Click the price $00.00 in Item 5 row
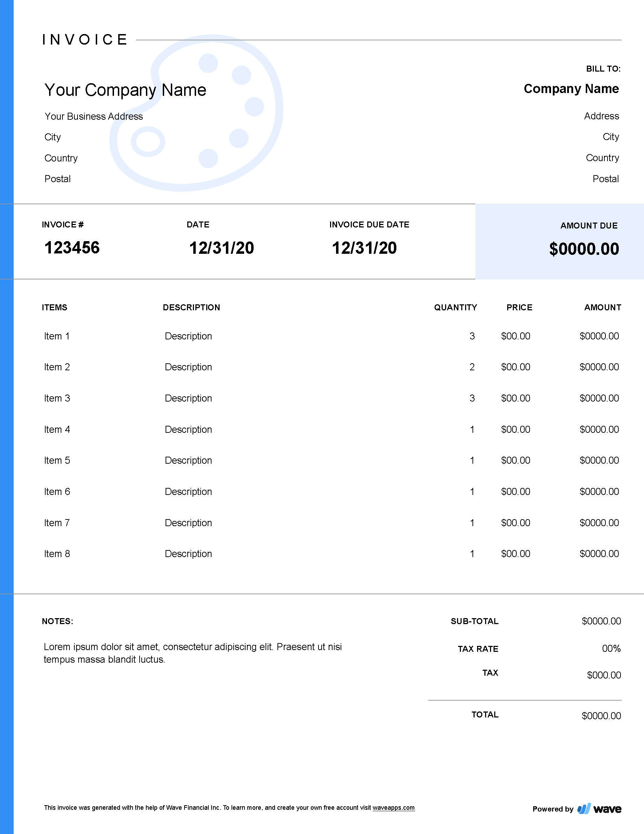Viewport: 644px width, 834px height. (x=515, y=461)
